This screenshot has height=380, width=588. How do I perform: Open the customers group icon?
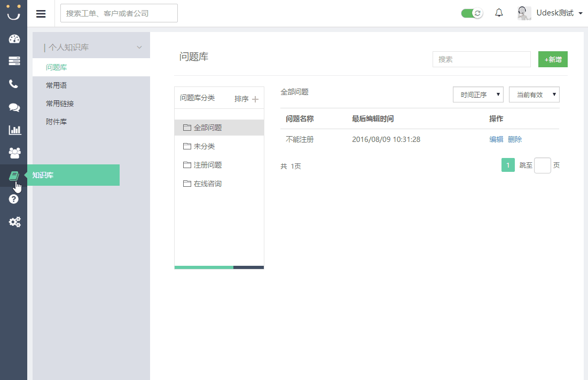(x=14, y=153)
